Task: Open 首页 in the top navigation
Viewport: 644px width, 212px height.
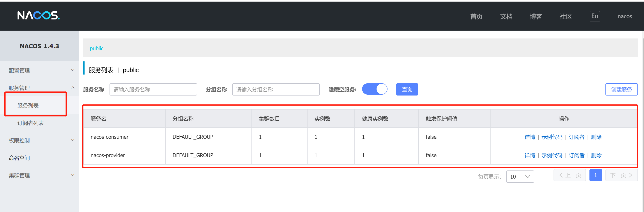Action: pyautogui.click(x=476, y=16)
